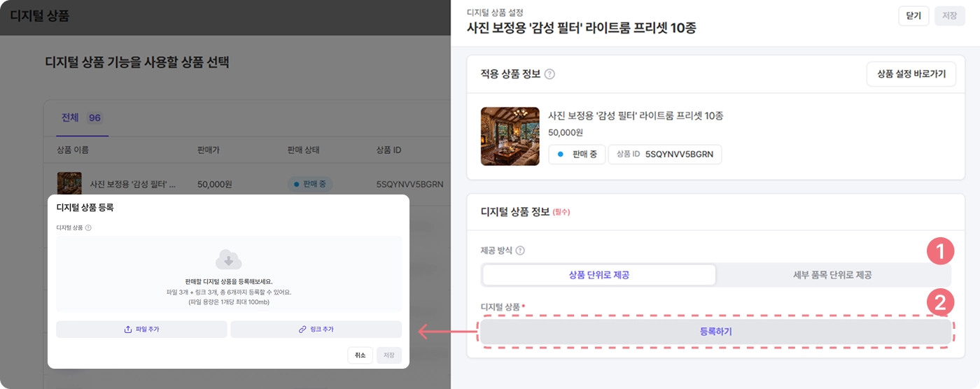This screenshot has width=980, height=389.
Task: Click cloud upload icon in dialog drop area
Action: (228, 260)
